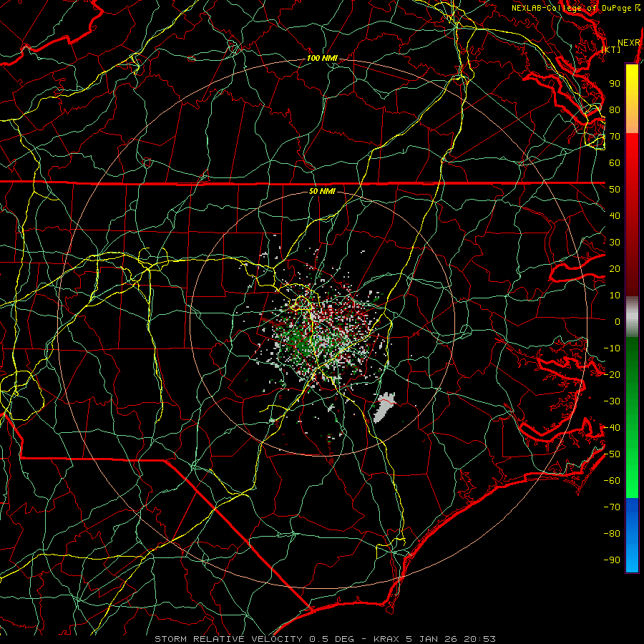Click "STORM RELATIVE VELOCITY" in the footer caption
This screenshot has height=644, width=644.
[x=227, y=639]
